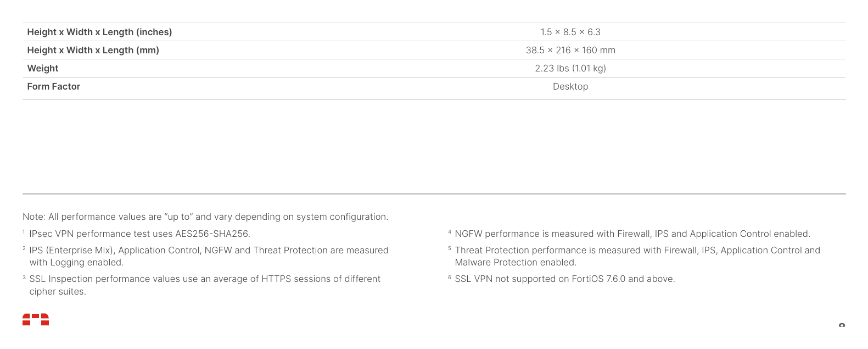Click the Desktop form factor value

[570, 86]
